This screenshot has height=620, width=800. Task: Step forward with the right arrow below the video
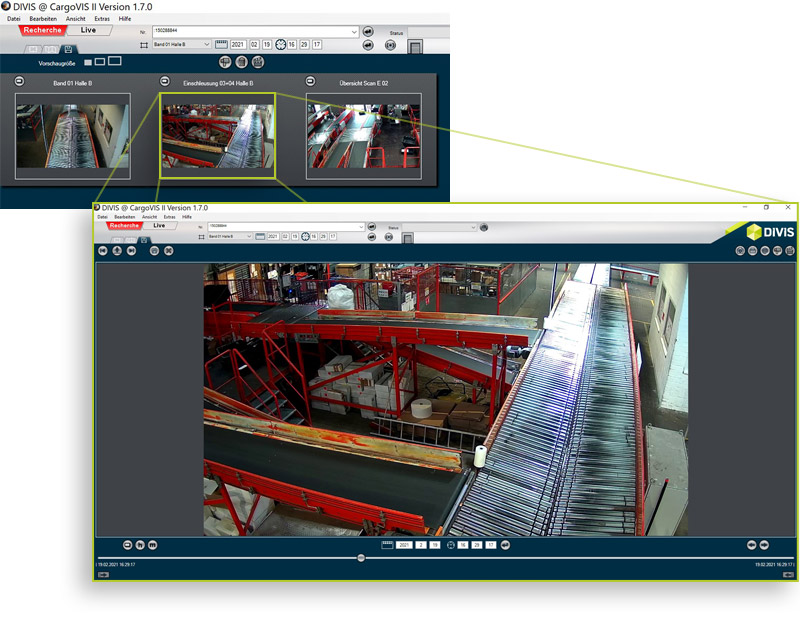(x=764, y=545)
